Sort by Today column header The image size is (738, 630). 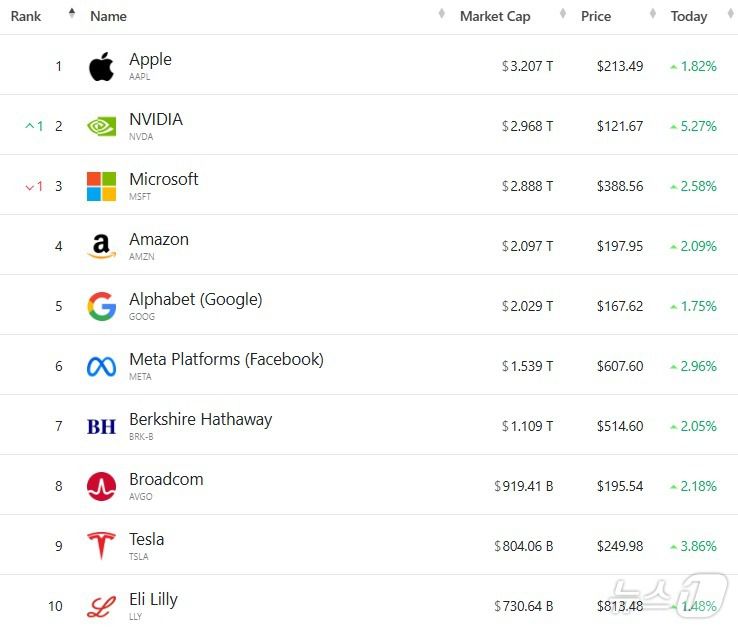(689, 16)
